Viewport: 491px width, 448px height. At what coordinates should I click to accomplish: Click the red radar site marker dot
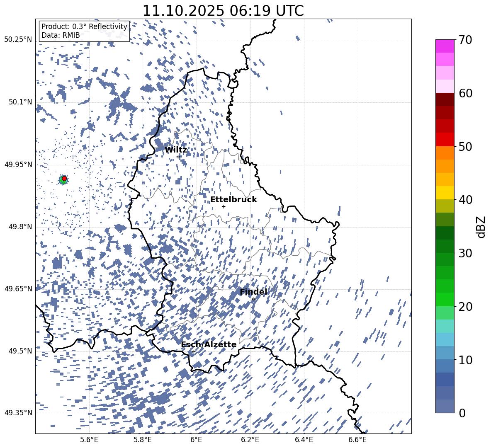pyautogui.click(x=64, y=179)
